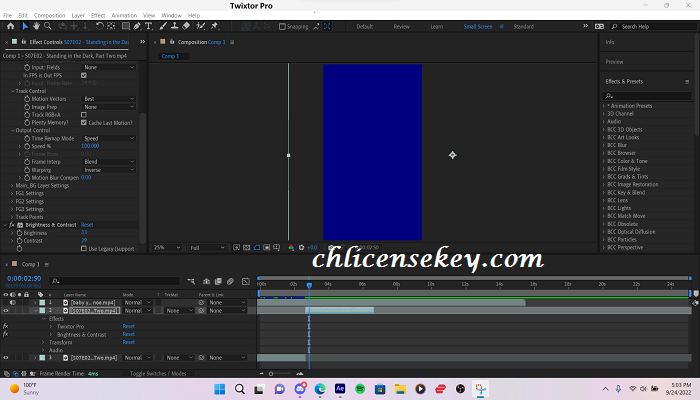Switch to the Review workspace
Image resolution: width=700 pixels, height=400 pixels.
(401, 27)
